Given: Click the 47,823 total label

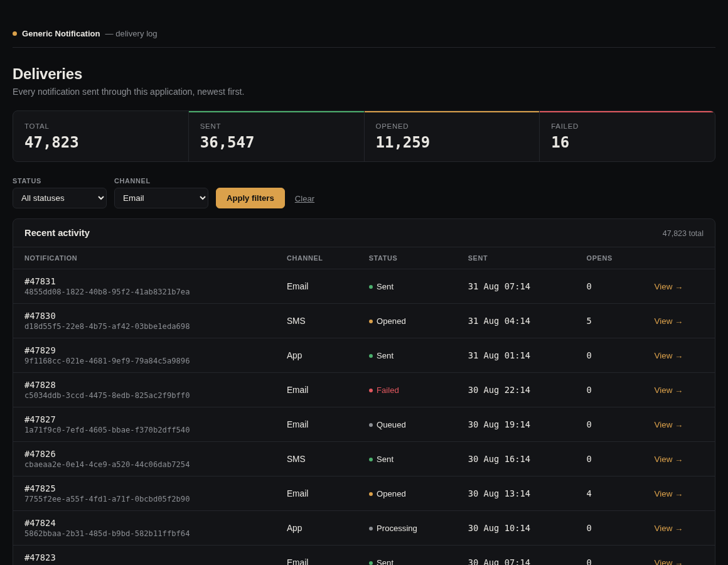Looking at the screenshot, I should (683, 234).
